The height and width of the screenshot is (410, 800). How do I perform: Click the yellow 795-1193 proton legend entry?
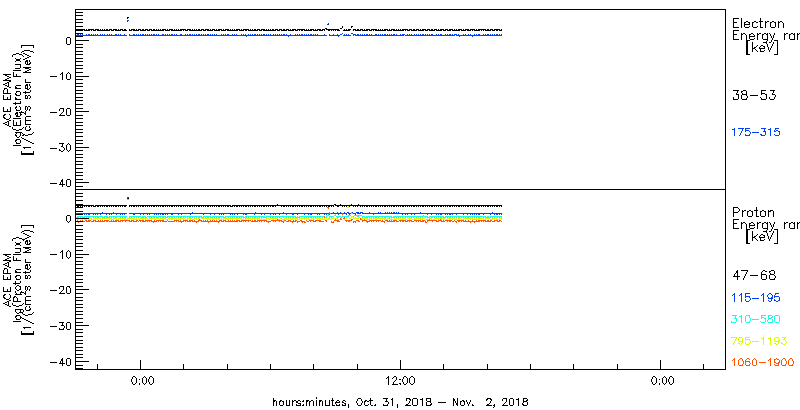760,341
